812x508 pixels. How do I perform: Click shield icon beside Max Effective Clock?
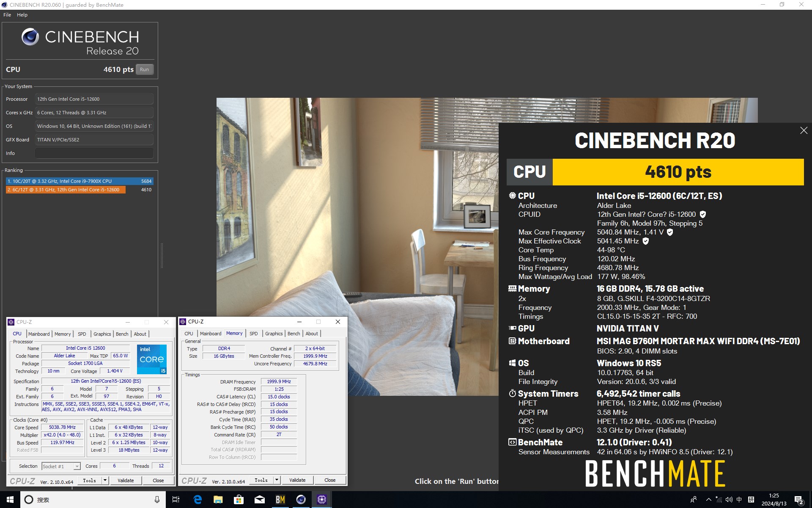[x=646, y=241]
